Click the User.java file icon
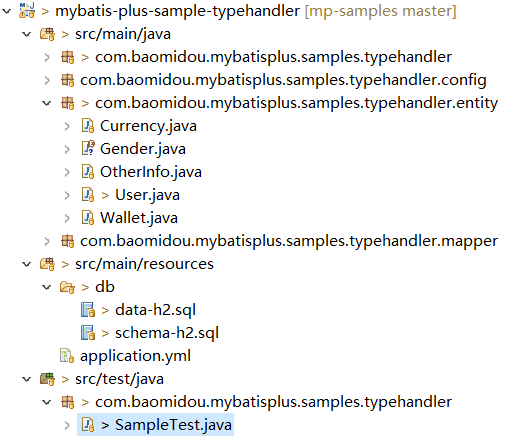The width and height of the screenshot is (516, 438). (x=88, y=195)
